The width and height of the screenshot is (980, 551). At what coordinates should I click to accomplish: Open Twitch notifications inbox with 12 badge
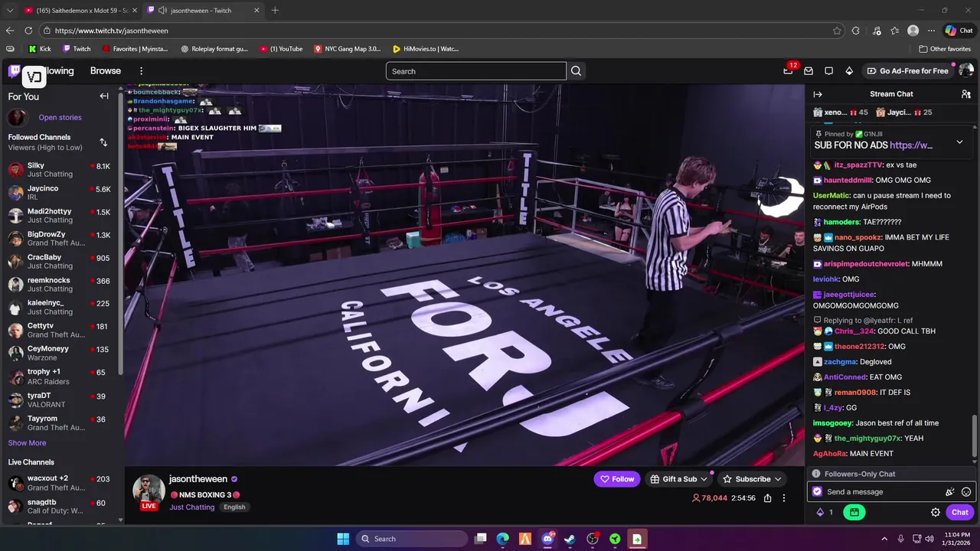point(788,70)
